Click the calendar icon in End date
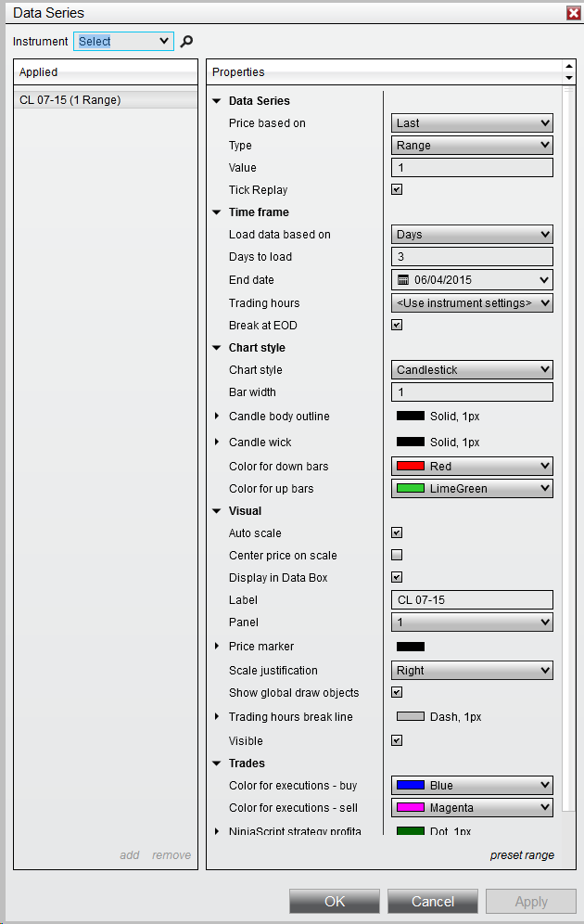 (403, 279)
